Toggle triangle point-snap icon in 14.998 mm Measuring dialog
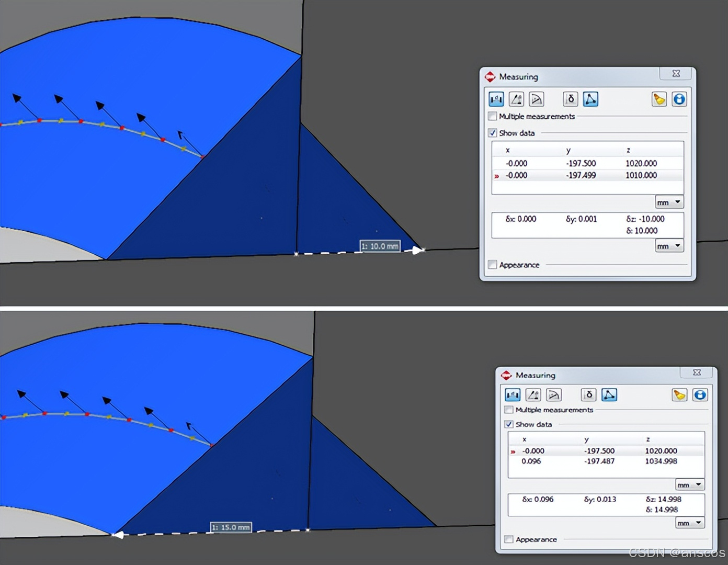Screen dimensions: 728x565 click(x=609, y=394)
